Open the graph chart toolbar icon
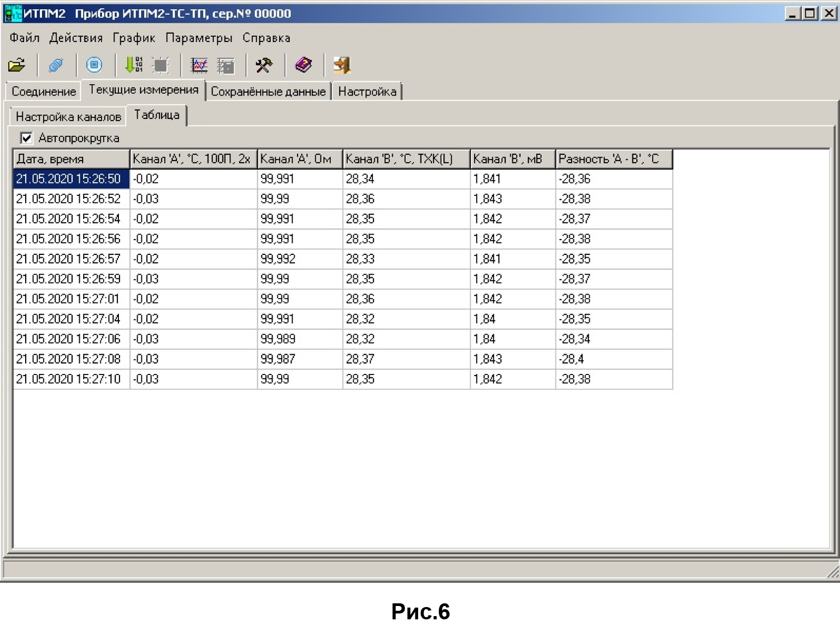This screenshot has width=840, height=638. (199, 65)
